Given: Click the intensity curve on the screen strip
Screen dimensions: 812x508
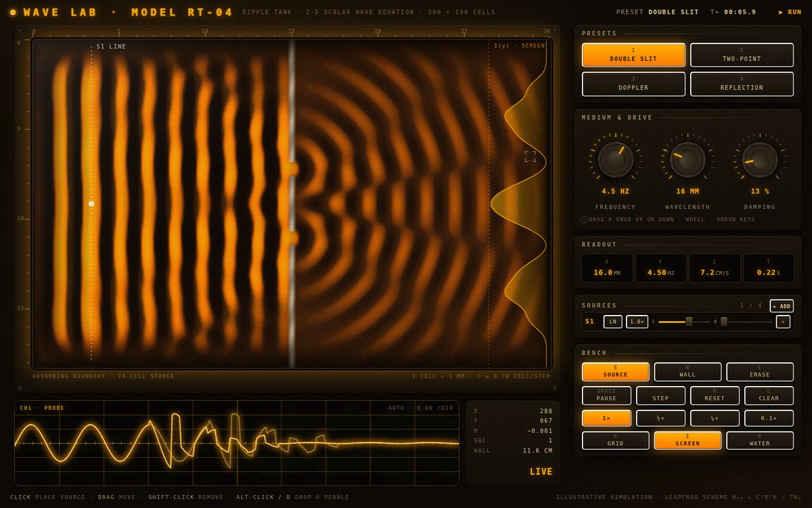Looking at the screenshot, I should click(x=518, y=203).
